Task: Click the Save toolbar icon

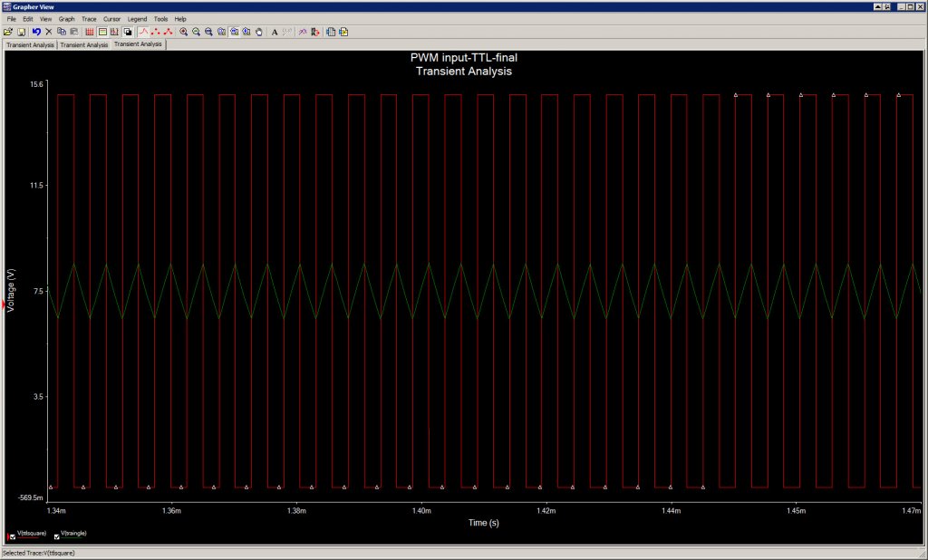Action: coord(22,32)
